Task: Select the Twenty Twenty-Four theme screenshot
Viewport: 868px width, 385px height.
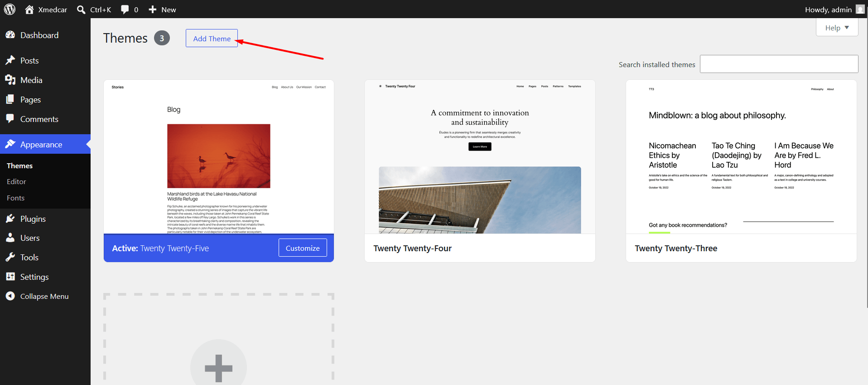Action: pos(480,157)
